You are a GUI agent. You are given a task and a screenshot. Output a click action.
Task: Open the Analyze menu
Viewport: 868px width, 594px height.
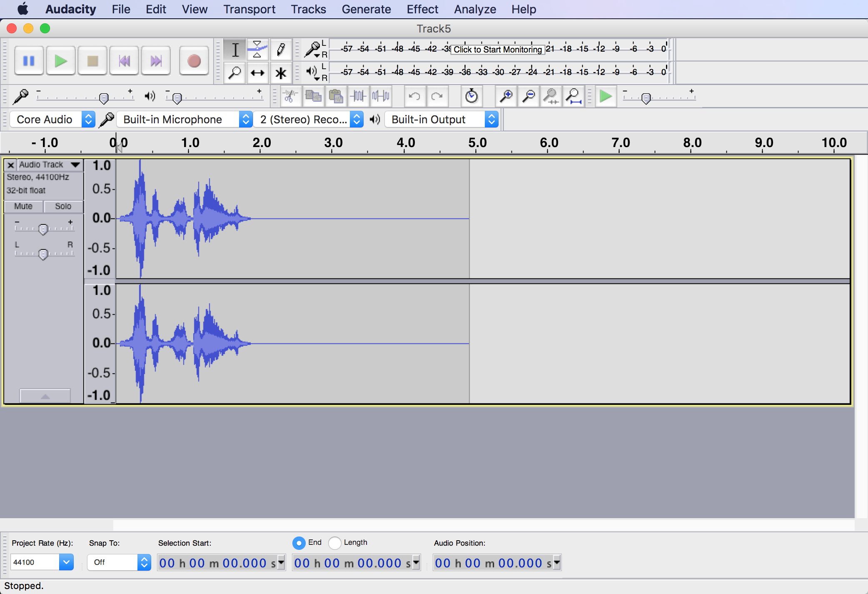[475, 9]
